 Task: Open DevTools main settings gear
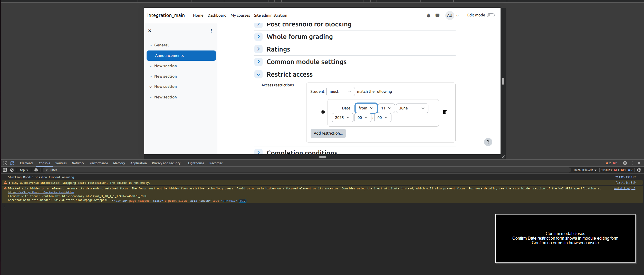tap(625, 163)
